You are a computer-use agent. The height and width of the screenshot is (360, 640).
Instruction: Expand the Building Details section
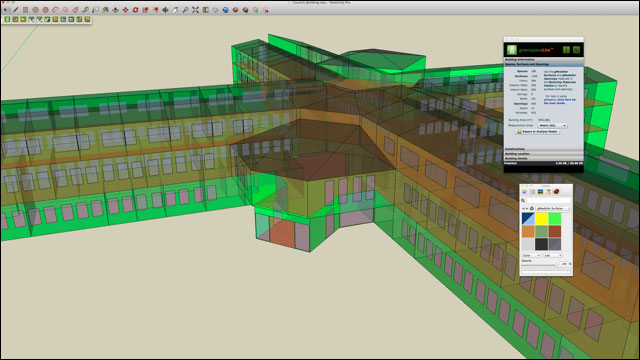544,158
